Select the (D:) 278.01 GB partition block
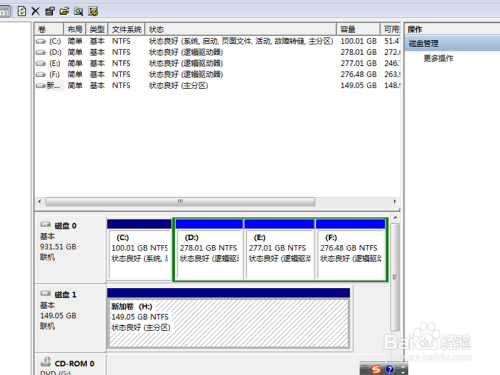The width and height of the screenshot is (500, 375). [x=209, y=249]
